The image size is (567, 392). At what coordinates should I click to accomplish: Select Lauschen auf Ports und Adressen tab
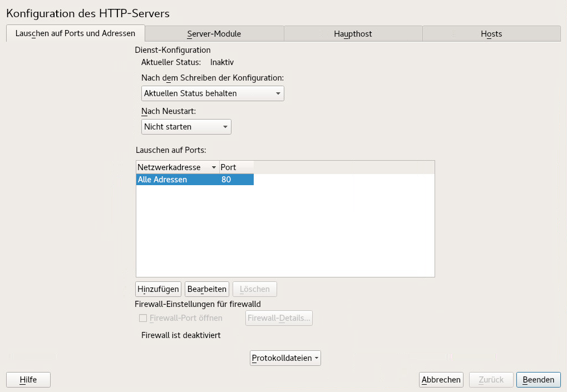pos(75,33)
